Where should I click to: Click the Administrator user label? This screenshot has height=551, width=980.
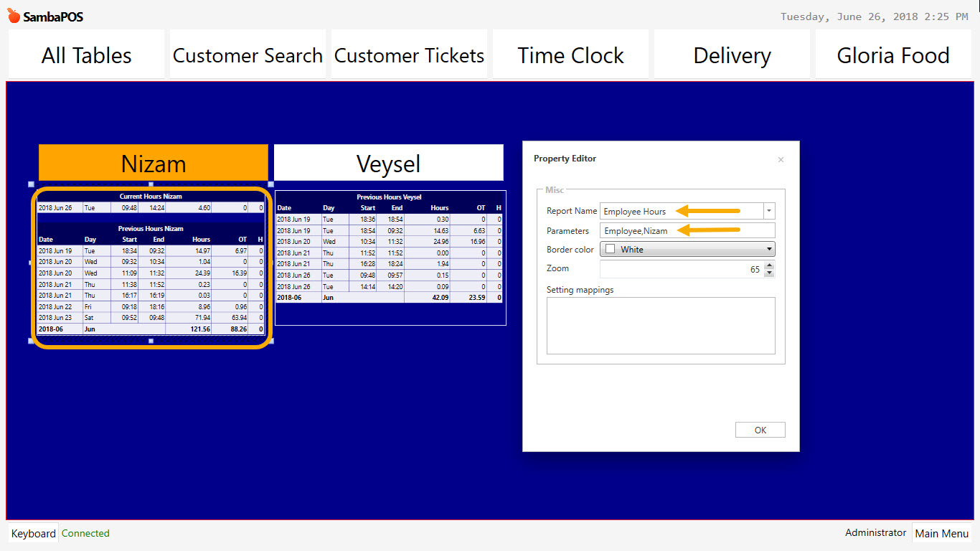point(875,532)
